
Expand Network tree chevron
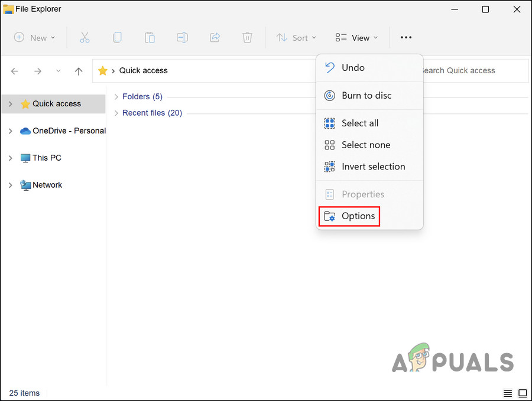click(x=11, y=185)
